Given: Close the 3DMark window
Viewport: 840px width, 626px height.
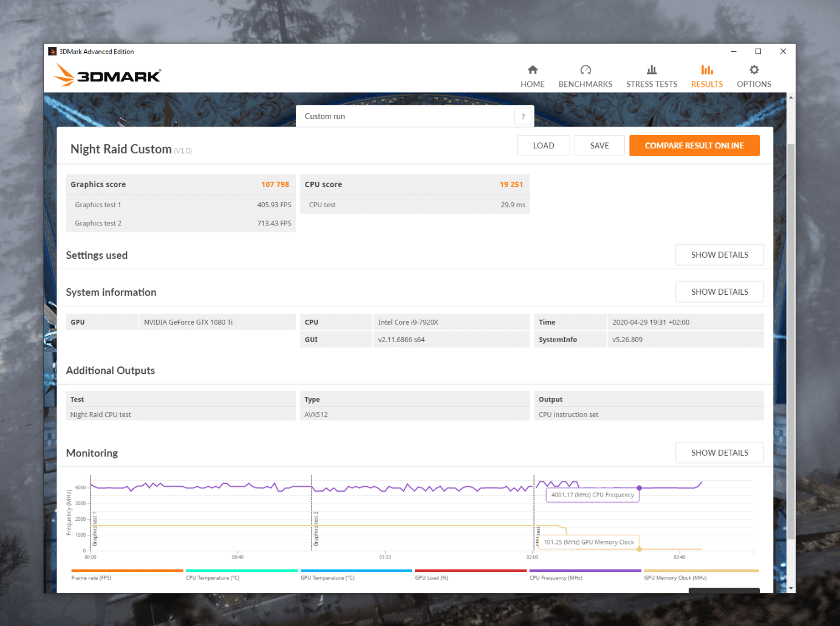Looking at the screenshot, I should point(783,52).
